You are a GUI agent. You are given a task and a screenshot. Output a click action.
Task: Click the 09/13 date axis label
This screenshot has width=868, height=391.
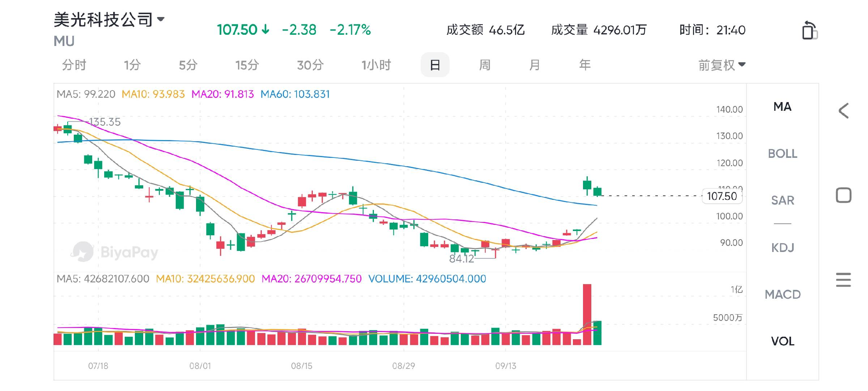(x=506, y=366)
